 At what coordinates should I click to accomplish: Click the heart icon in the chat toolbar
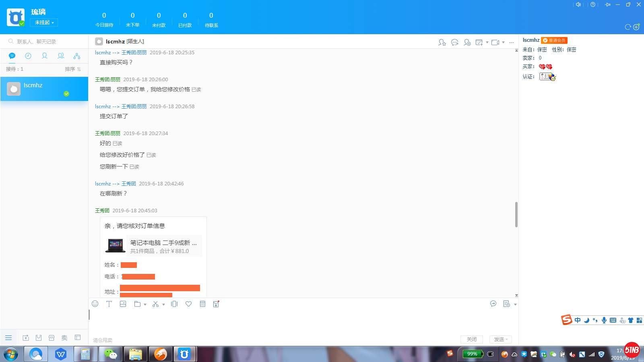[x=188, y=304]
